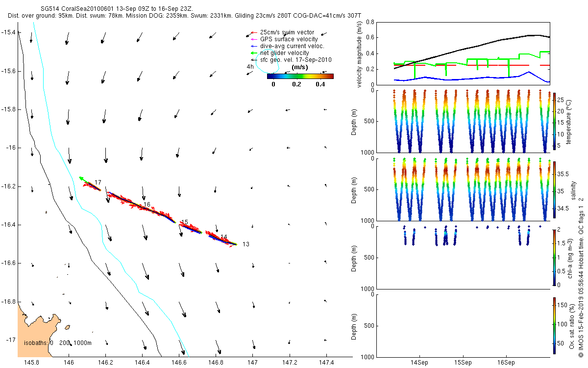Viewport: 588px width, 368px height.
Task: Select the day 15 marker on glider track
Action: 185,222
